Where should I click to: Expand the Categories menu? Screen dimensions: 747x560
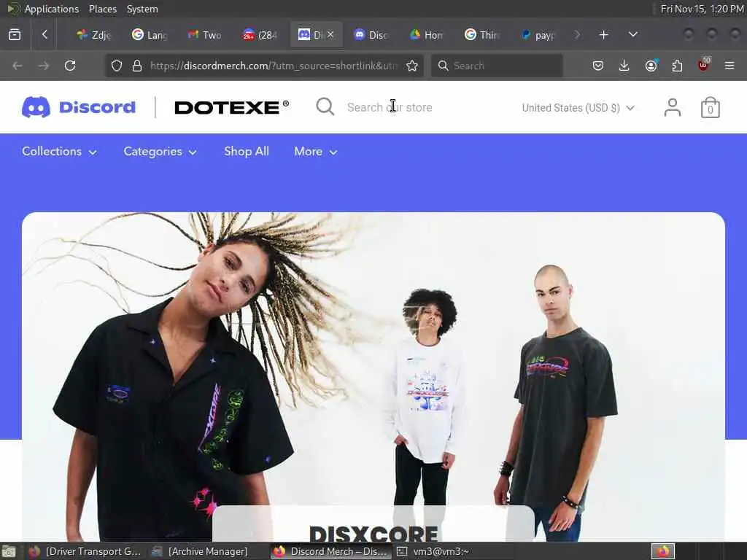(x=160, y=152)
